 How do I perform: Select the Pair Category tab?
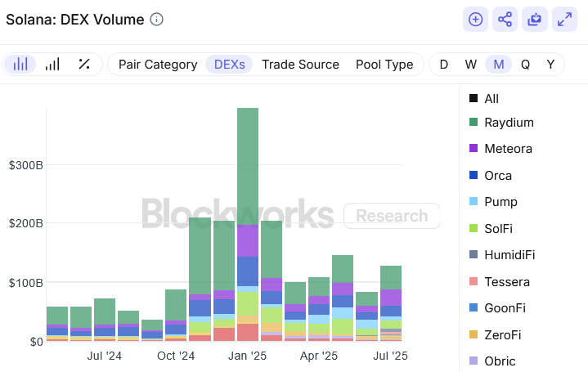pos(158,65)
